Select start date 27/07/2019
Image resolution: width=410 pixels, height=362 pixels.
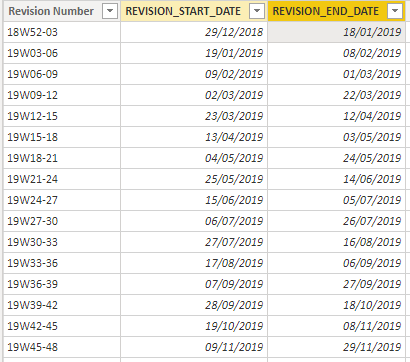(x=194, y=242)
